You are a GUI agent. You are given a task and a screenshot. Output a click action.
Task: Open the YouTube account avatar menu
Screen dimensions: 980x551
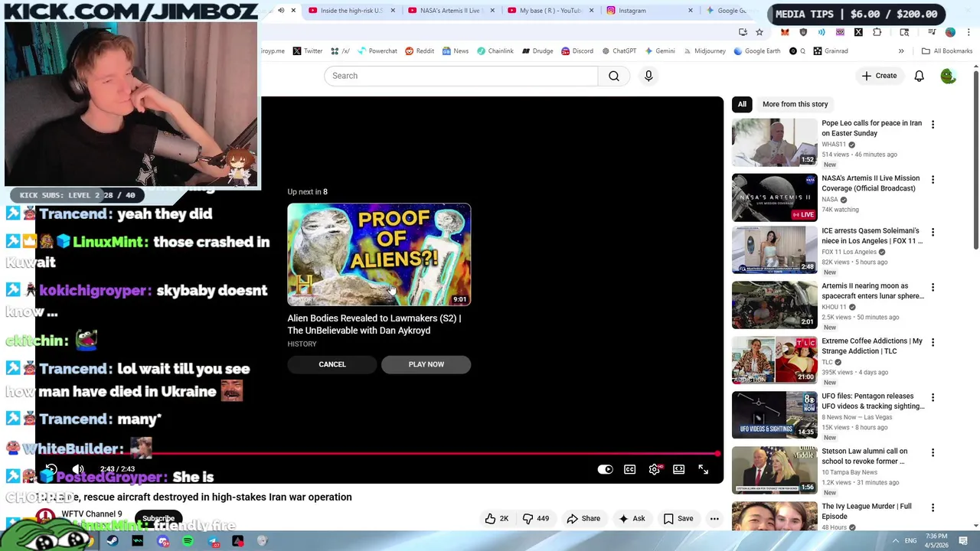click(x=948, y=76)
